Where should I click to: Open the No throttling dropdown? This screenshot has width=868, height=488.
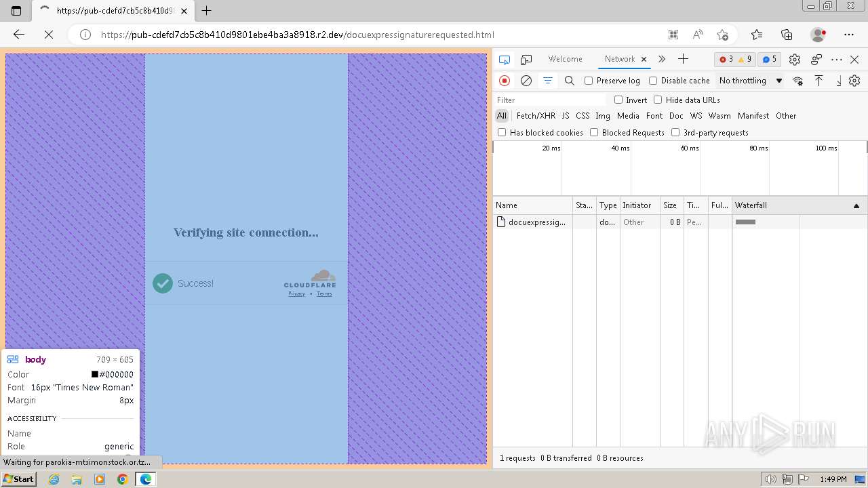[751, 81]
